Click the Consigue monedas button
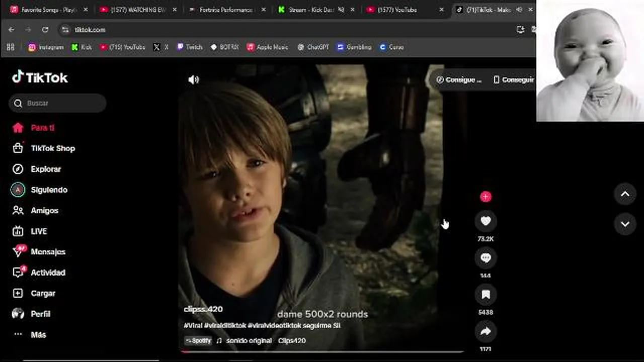 [459, 79]
